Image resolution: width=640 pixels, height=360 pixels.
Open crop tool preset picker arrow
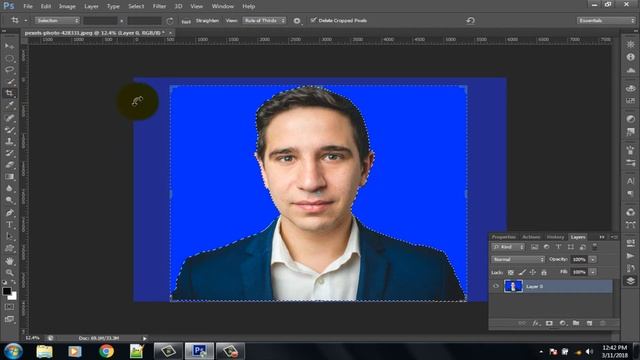(26, 20)
